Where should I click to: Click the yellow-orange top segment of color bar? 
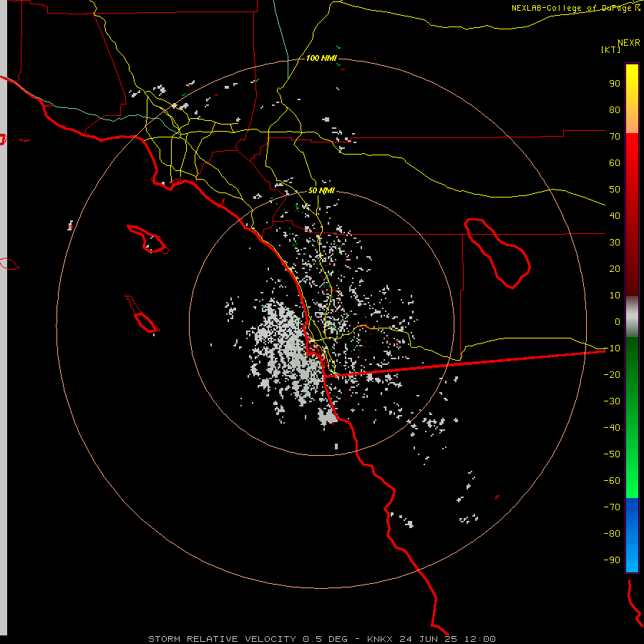pos(632,99)
